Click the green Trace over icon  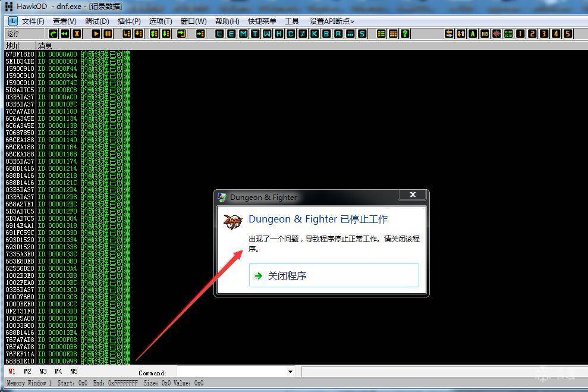click(x=166, y=34)
